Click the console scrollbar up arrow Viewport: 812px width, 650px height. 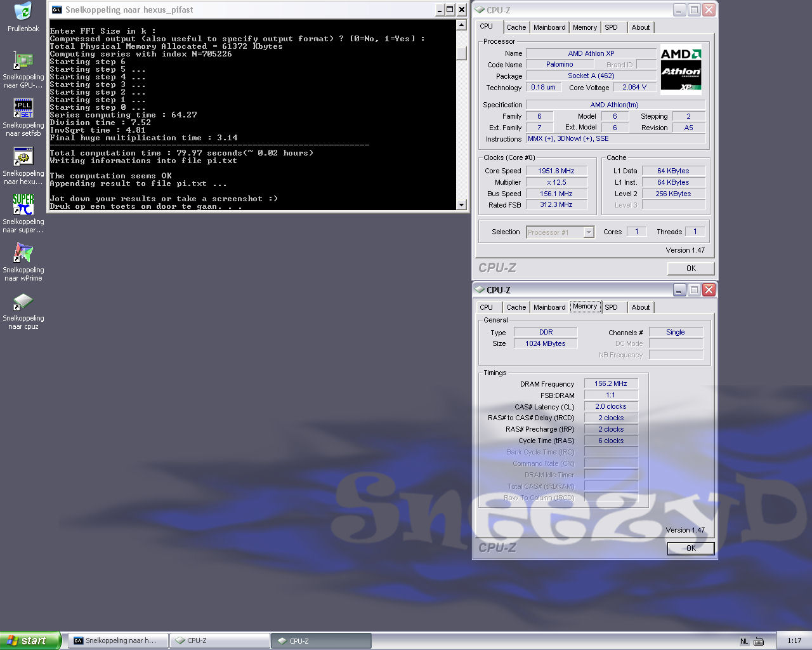(x=461, y=25)
